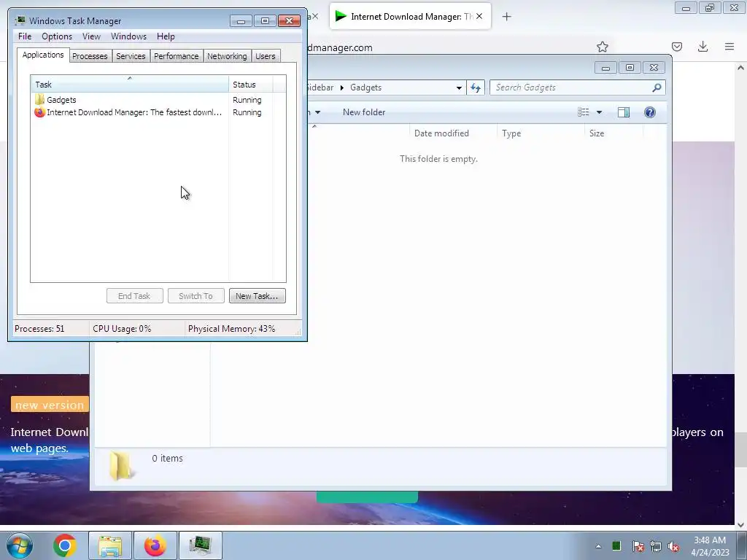
Task: Open the File menu in Task Manager
Action: point(25,36)
